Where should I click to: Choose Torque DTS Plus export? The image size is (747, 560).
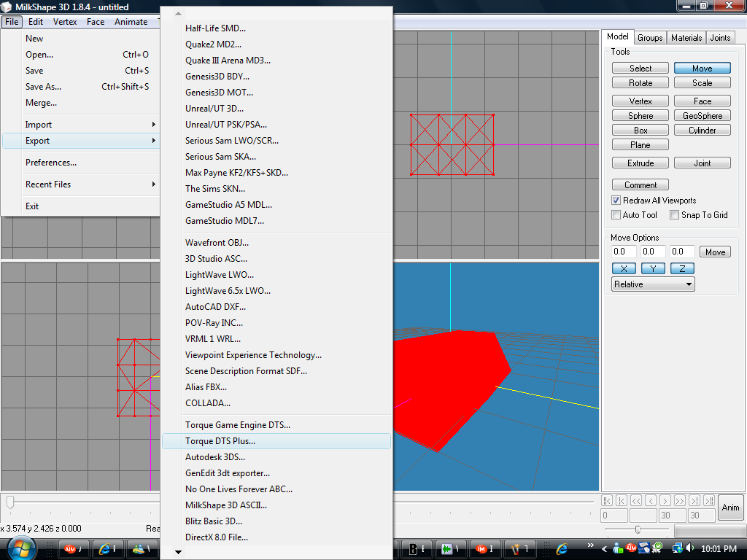(x=276, y=441)
